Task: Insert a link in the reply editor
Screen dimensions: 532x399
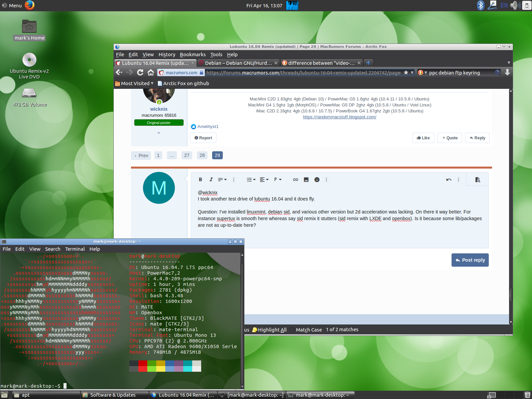Action: click(295, 180)
